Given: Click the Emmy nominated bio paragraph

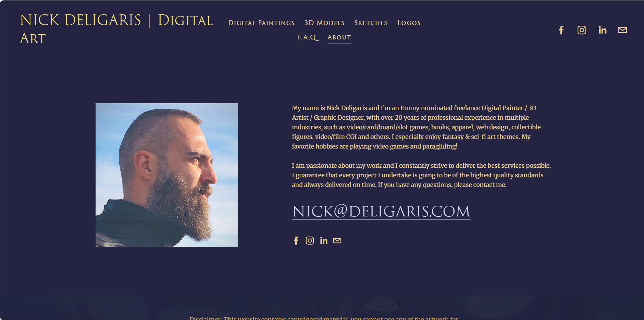Looking at the screenshot, I should point(416,127).
